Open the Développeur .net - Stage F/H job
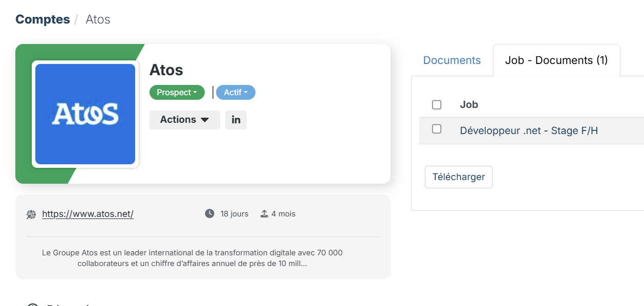The width and height of the screenshot is (644, 306). (x=529, y=130)
